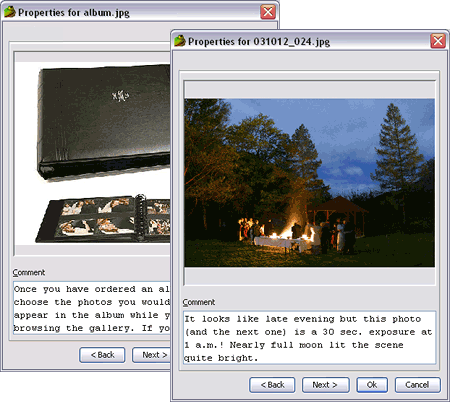Image resolution: width=450 pixels, height=402 pixels.
Task: Click the Comment label in album.jpg dialog
Action: coord(29,273)
